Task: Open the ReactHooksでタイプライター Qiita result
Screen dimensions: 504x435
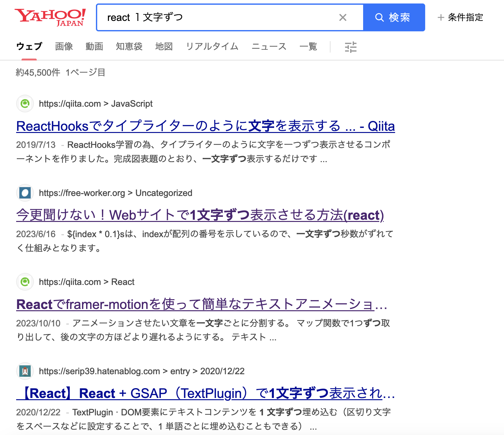Action: click(x=205, y=126)
